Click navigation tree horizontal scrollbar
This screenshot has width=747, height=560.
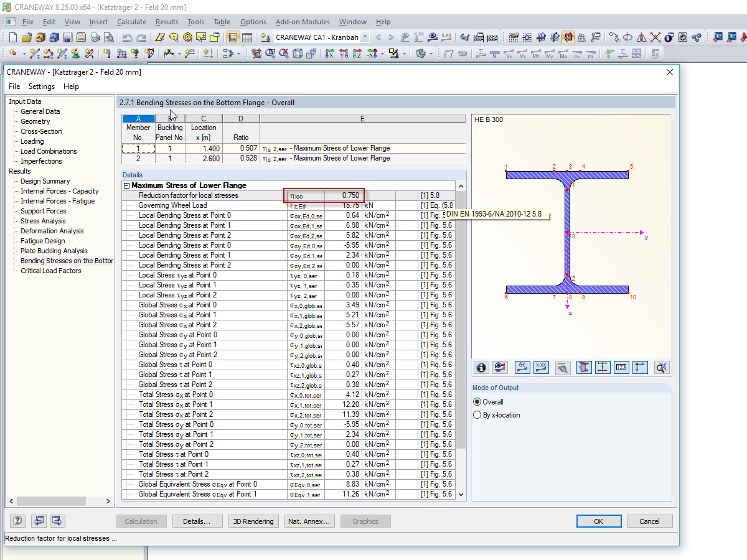click(59, 502)
